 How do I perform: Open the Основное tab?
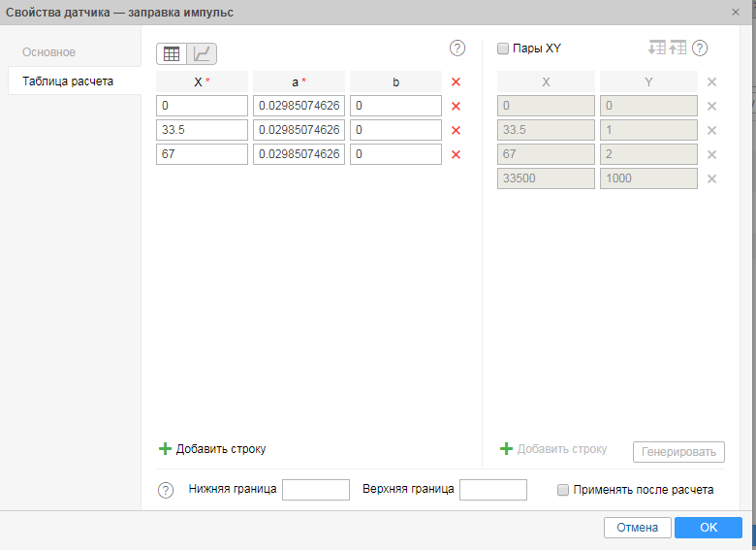49,52
